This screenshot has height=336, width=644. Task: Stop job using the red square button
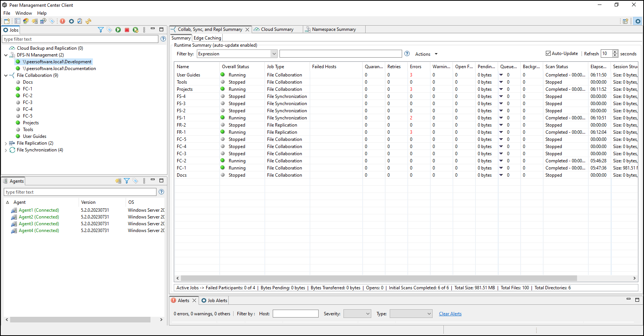click(127, 30)
